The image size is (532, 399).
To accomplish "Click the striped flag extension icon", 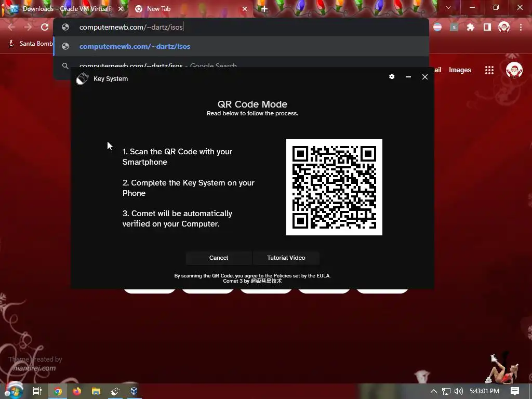I will click(437, 27).
